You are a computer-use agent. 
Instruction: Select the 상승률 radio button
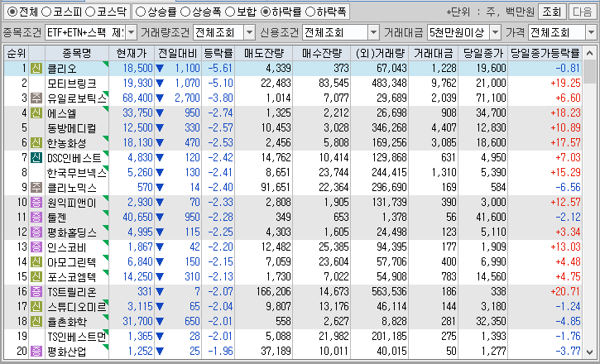[141, 12]
